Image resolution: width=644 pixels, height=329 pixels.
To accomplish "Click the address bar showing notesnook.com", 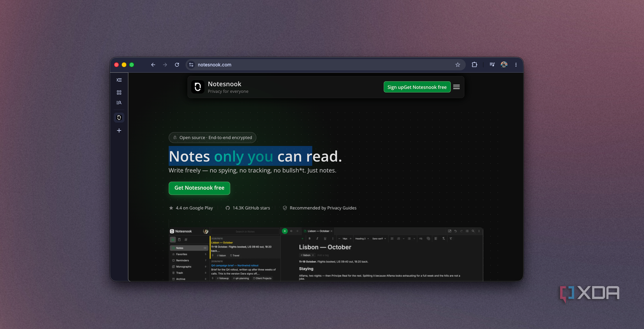I will click(x=326, y=65).
